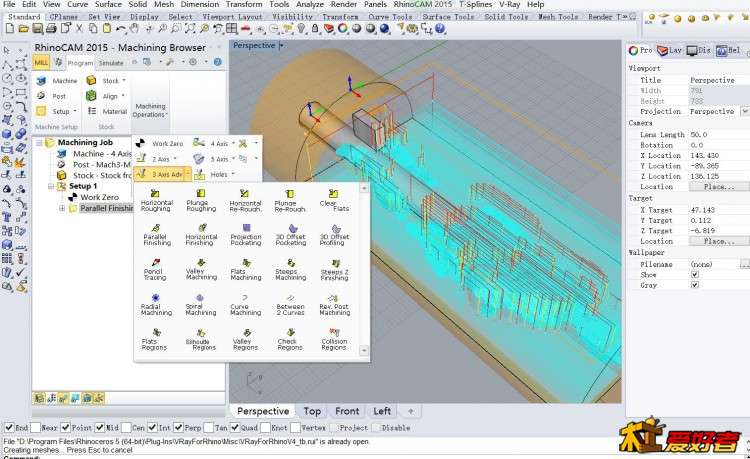The height and width of the screenshot is (459, 750).
Task: Click target Location Place button
Action: [718, 241]
